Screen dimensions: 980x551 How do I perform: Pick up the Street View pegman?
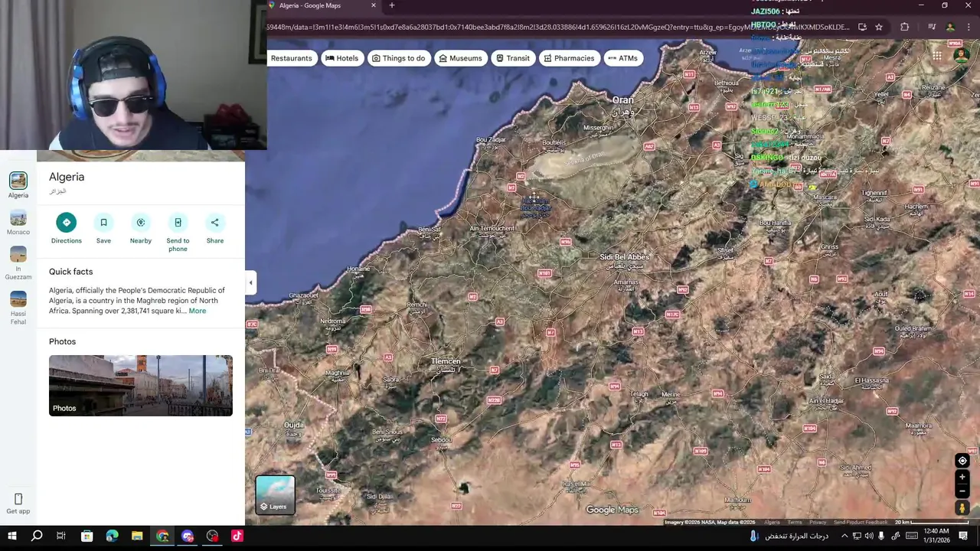(x=962, y=507)
